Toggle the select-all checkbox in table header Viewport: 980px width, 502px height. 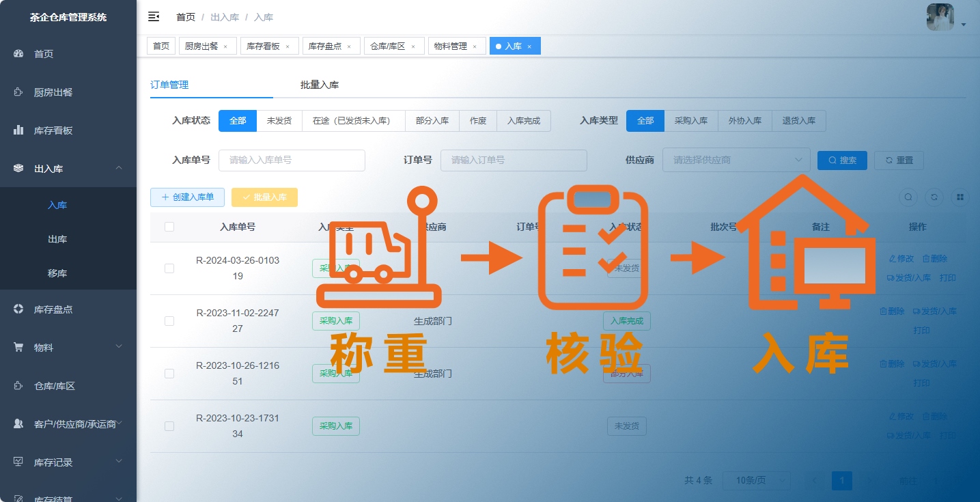169,227
